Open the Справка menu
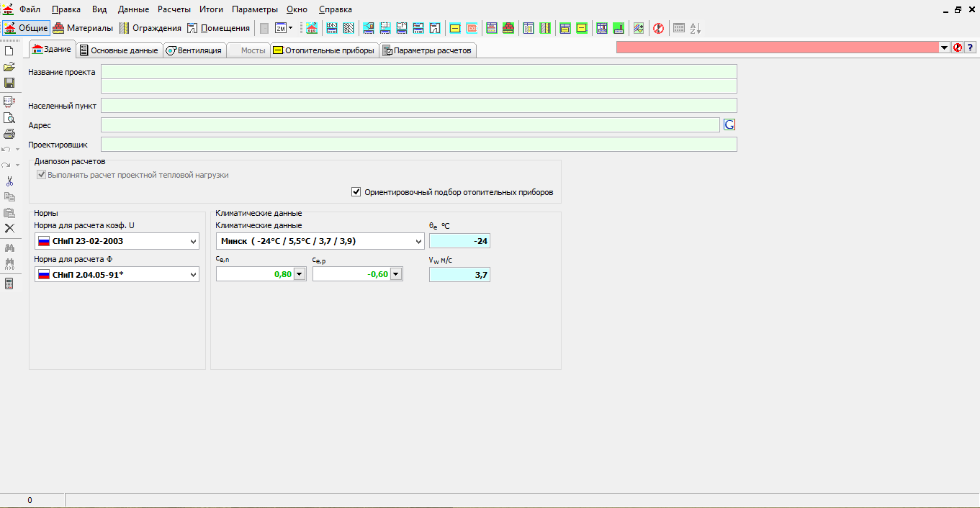Image resolution: width=980 pixels, height=508 pixels. [336, 9]
